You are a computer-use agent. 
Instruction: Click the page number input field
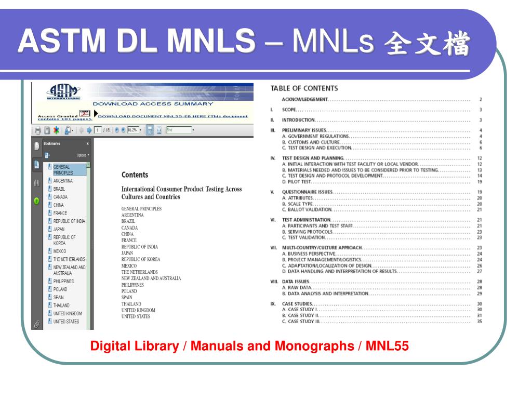pyautogui.click(x=98, y=130)
